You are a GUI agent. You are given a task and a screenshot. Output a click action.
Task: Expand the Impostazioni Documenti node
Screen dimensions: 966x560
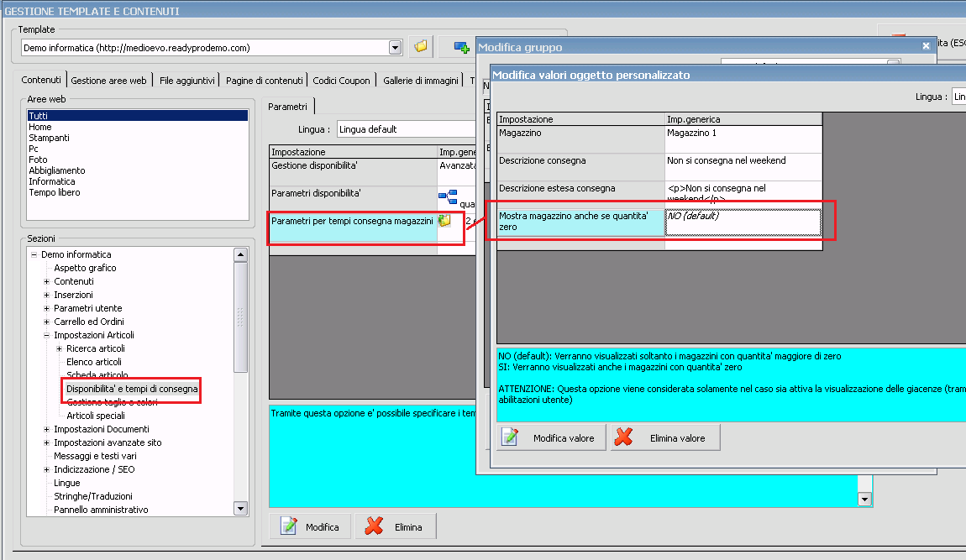pyautogui.click(x=46, y=429)
